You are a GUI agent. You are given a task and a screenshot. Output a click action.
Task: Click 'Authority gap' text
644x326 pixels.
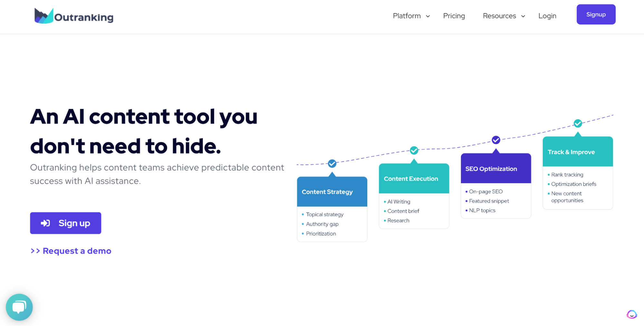(x=322, y=224)
